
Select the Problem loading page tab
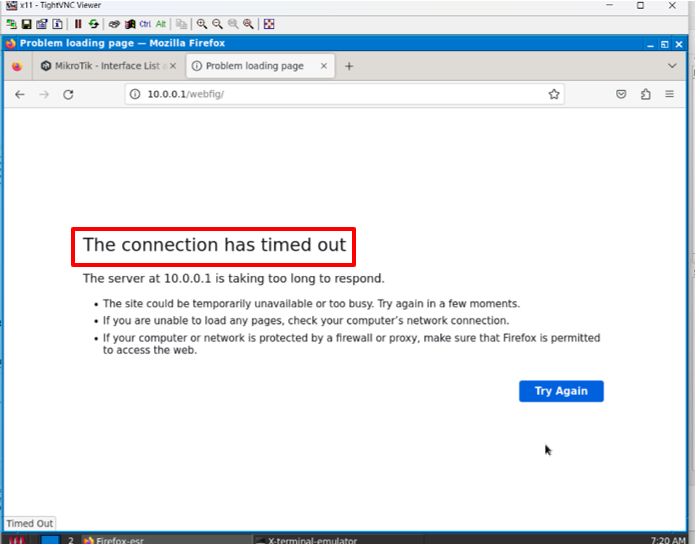253,66
